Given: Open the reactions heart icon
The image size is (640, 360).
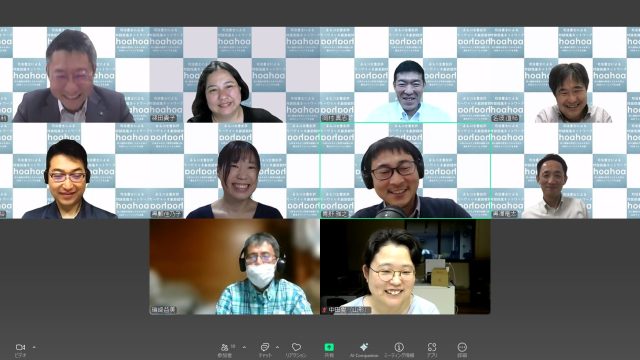Looking at the screenshot, I should [x=296, y=347].
